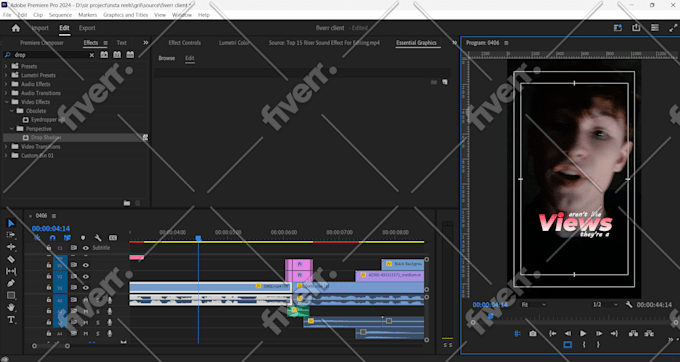Toggle Linked Selection in the timeline
This screenshot has height=362, width=680.
[x=67, y=238]
